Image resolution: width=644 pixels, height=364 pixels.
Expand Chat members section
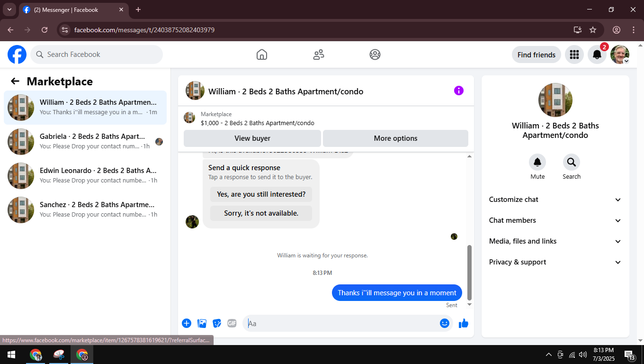point(555,220)
